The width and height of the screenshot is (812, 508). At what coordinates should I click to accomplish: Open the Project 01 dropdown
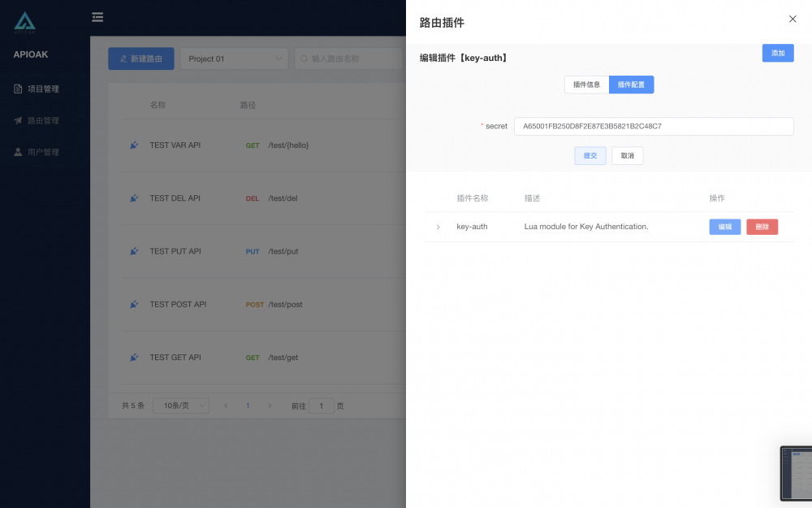234,59
